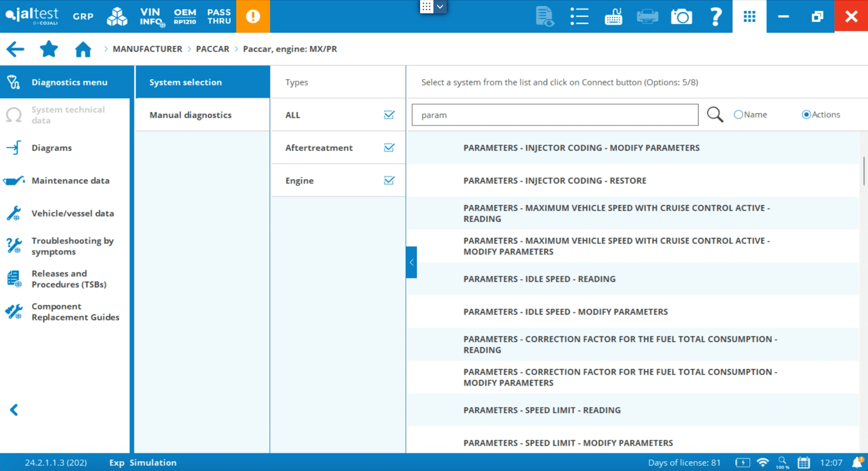This screenshot has width=868, height=471.
Task: Open the favorites star icon
Action: click(49, 49)
